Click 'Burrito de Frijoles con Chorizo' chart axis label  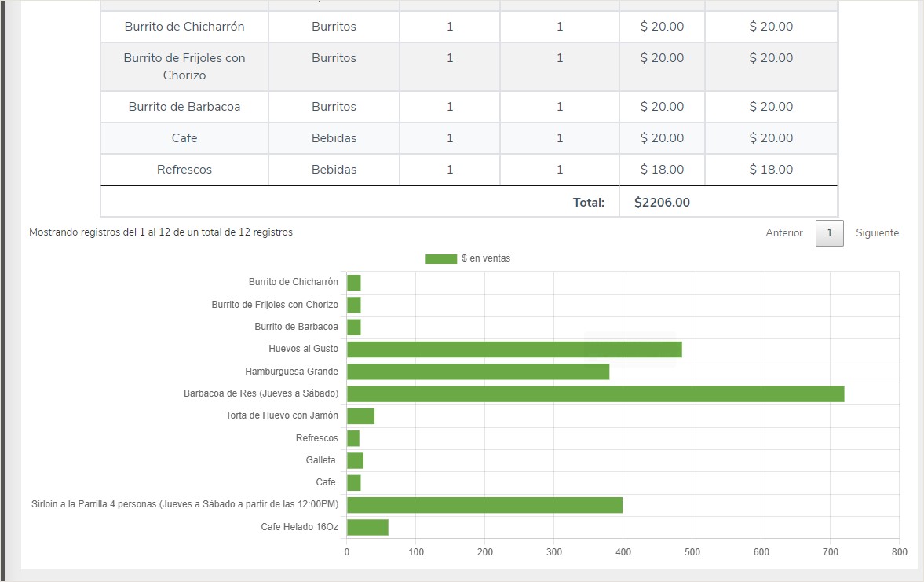click(x=275, y=304)
